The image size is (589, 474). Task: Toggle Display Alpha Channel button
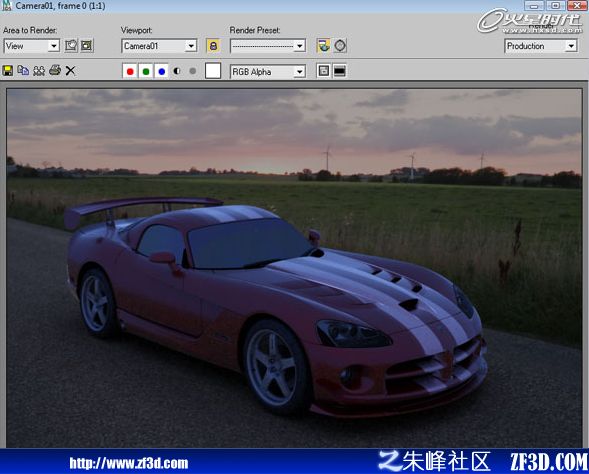point(177,71)
